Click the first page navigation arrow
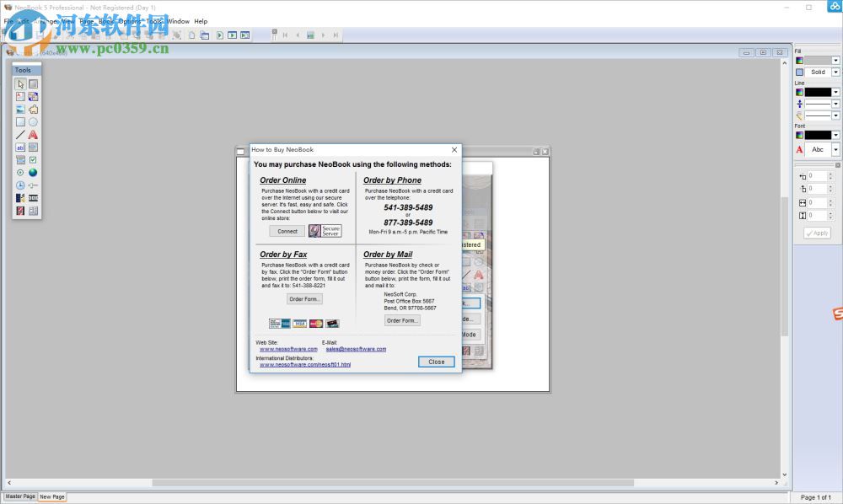The height and width of the screenshot is (504, 843). (285, 35)
